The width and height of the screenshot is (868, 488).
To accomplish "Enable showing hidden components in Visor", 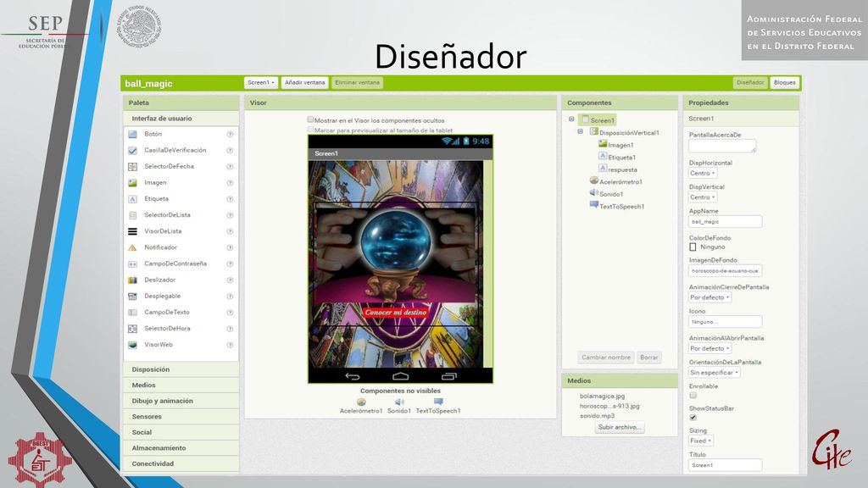I will tap(310, 119).
